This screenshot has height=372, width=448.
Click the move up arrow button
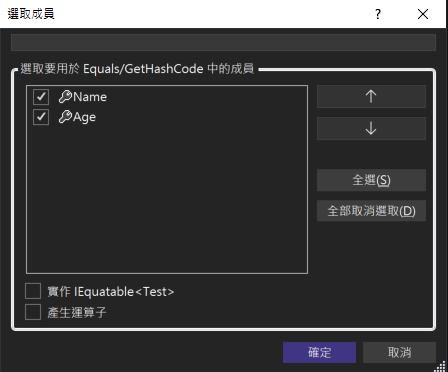tap(371, 96)
